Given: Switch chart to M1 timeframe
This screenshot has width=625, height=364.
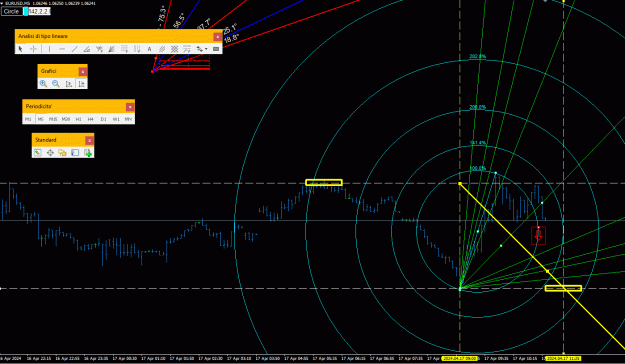Looking at the screenshot, I should tap(28, 119).
